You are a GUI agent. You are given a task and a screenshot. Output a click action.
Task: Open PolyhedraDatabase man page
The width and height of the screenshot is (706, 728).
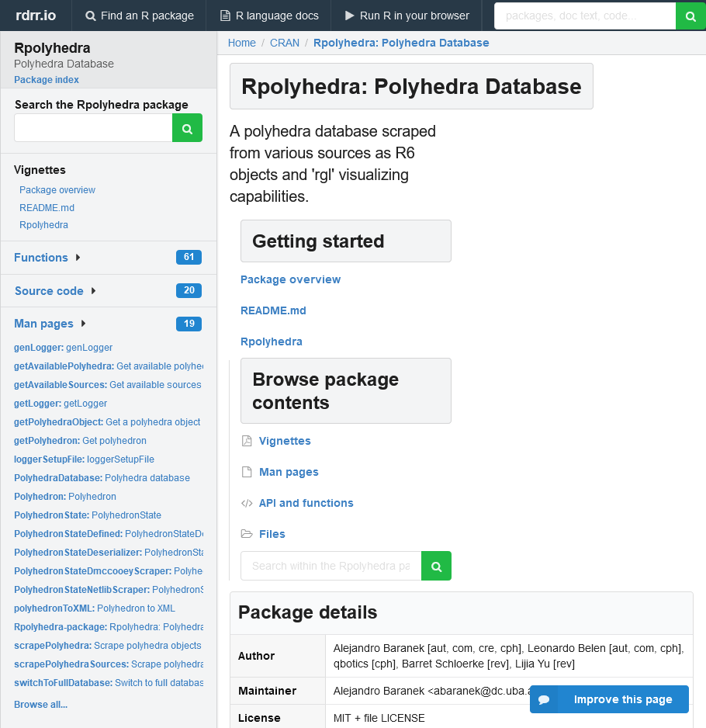[x=102, y=478]
